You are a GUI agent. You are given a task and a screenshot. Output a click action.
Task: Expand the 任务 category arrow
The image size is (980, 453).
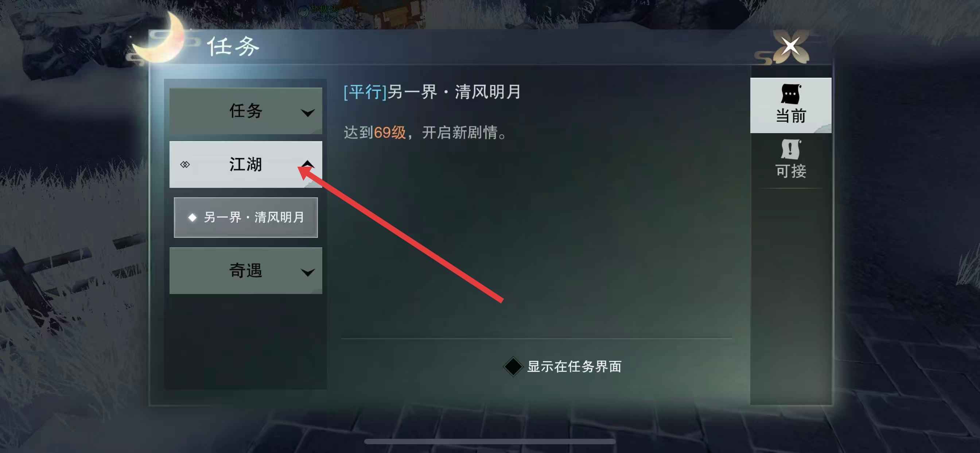pyautogui.click(x=307, y=113)
